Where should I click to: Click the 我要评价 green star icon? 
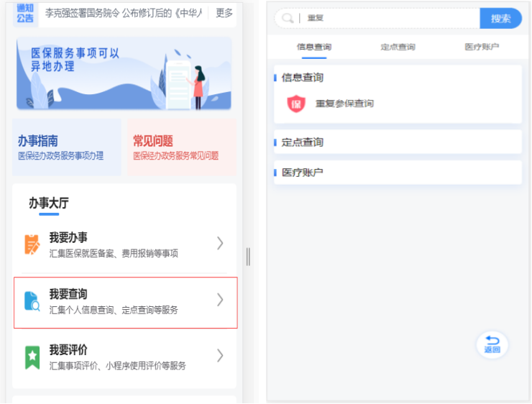[x=32, y=357]
